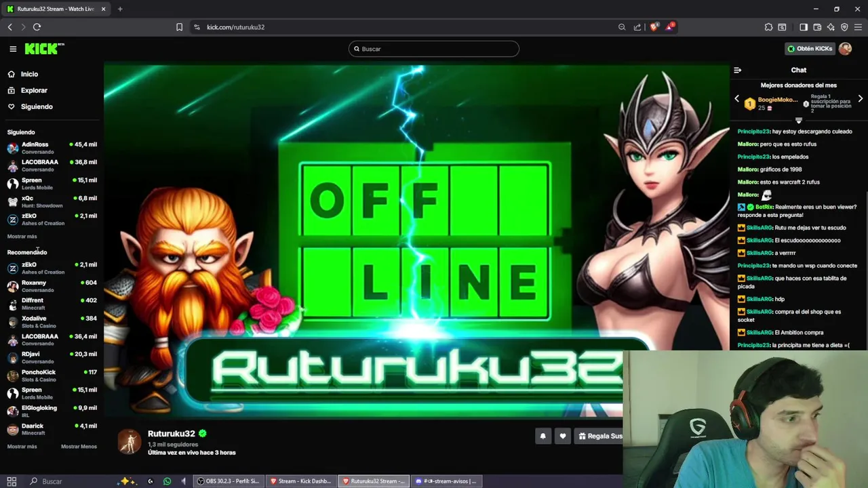Open Windows Start menu
868x488 pixels.
coord(12,481)
